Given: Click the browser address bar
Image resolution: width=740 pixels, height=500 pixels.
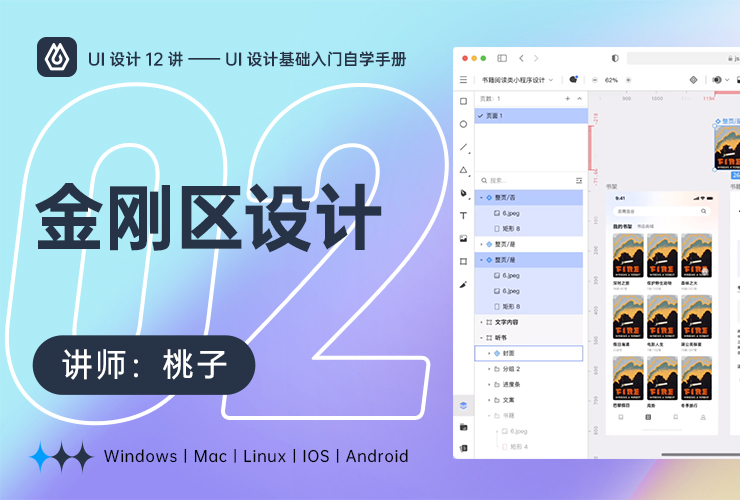Looking at the screenshot, I should coord(683,58).
